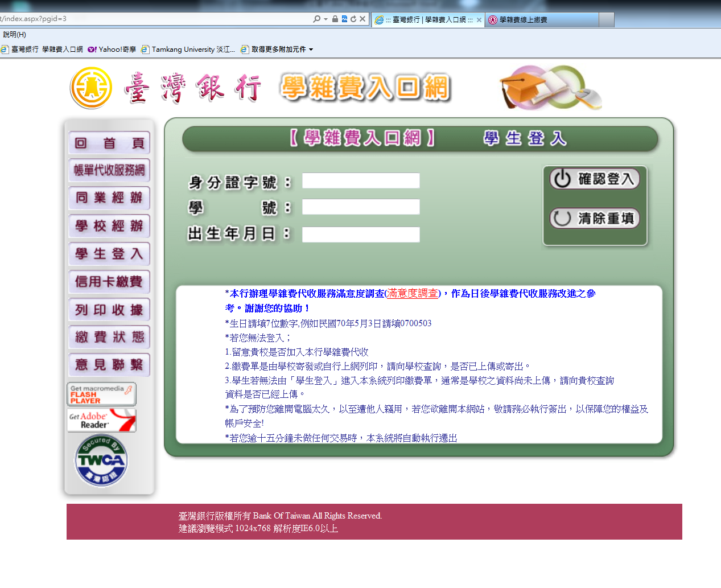Toggle the compatibility view icon
Screen dimensions: 721x588
click(344, 19)
